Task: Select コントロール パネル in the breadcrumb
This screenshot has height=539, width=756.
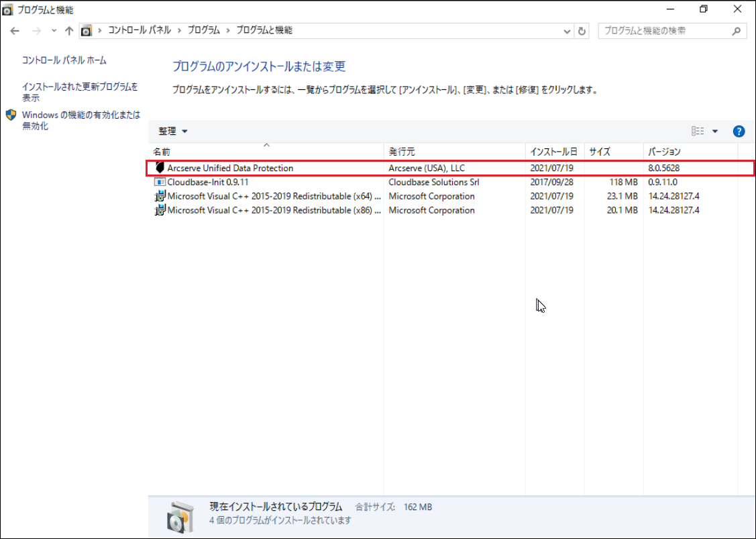Action: (140, 30)
